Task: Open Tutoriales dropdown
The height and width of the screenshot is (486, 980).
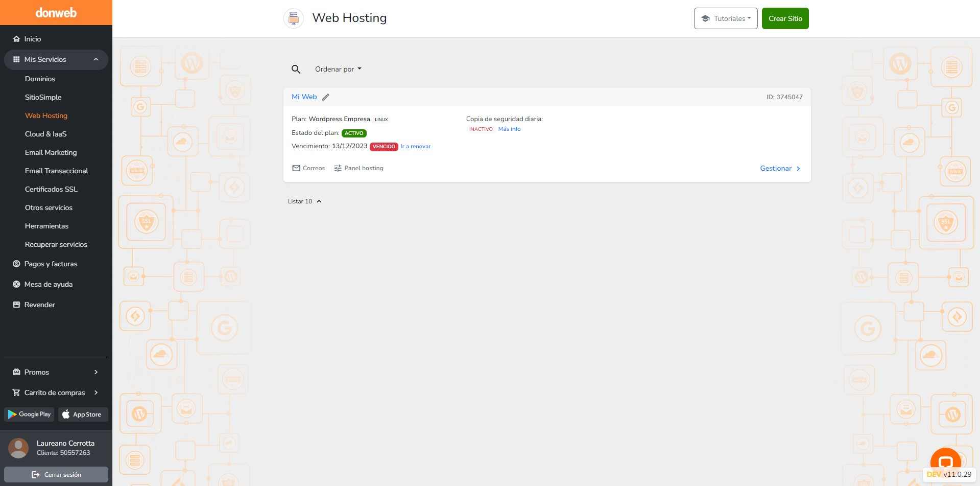Action: pos(726,18)
